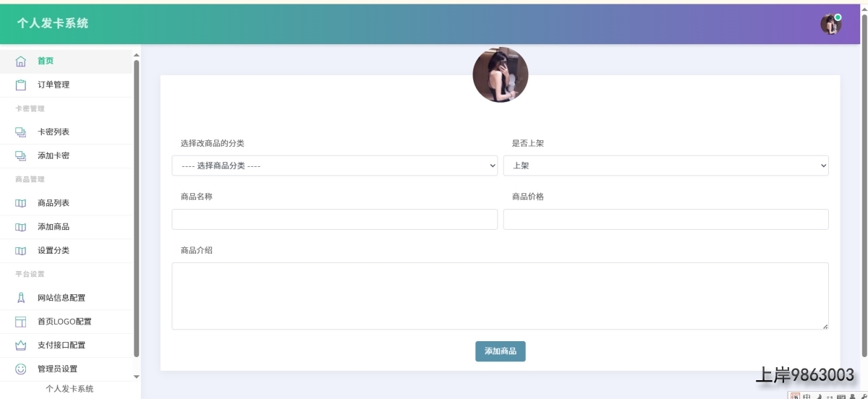Click the icon next to 添加卡密
The width and height of the screenshot is (868, 399).
[21, 156]
